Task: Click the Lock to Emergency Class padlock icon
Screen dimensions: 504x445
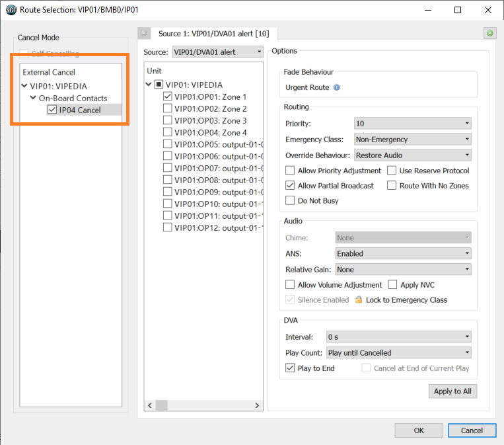Action: [x=359, y=300]
